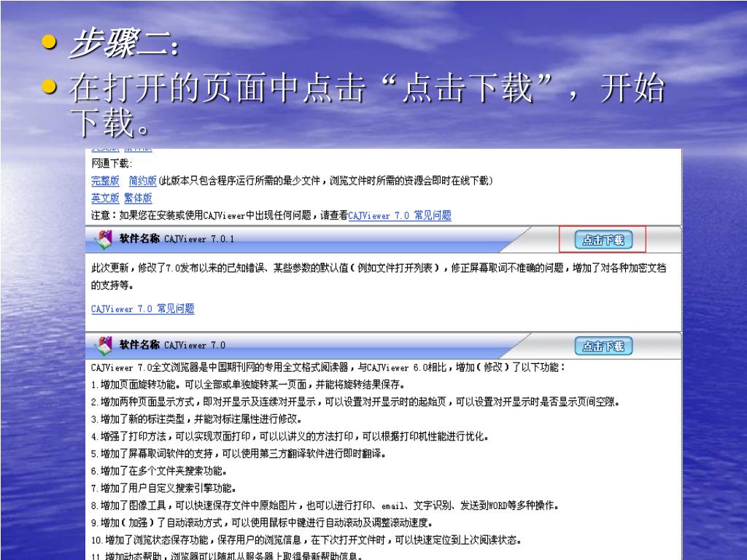Select the 软件名称 CAJViewer 7.0 heading
Screen dimensions: 747x560
[x=172, y=345]
